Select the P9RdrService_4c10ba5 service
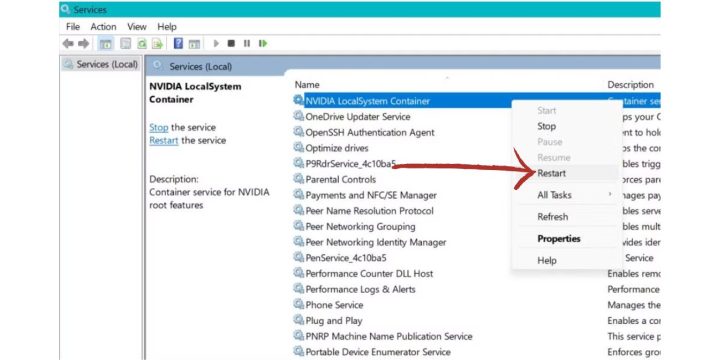The height and width of the screenshot is (360, 720). coord(350,163)
